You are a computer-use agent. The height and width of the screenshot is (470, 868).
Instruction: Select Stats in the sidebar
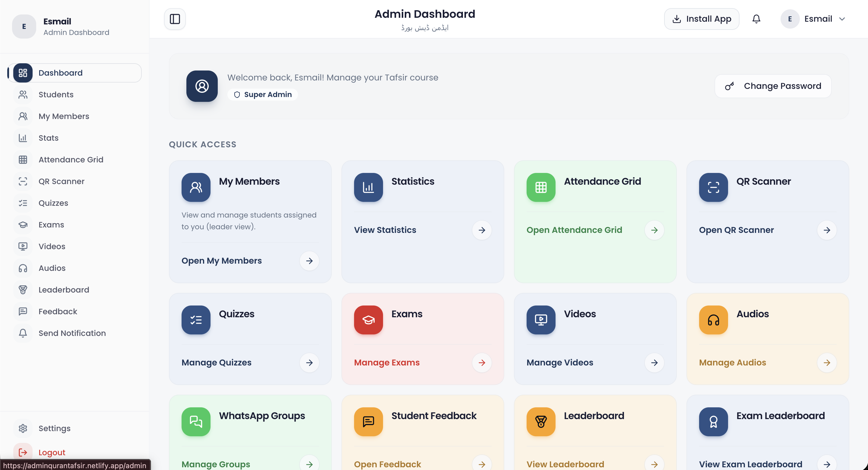[74, 138]
